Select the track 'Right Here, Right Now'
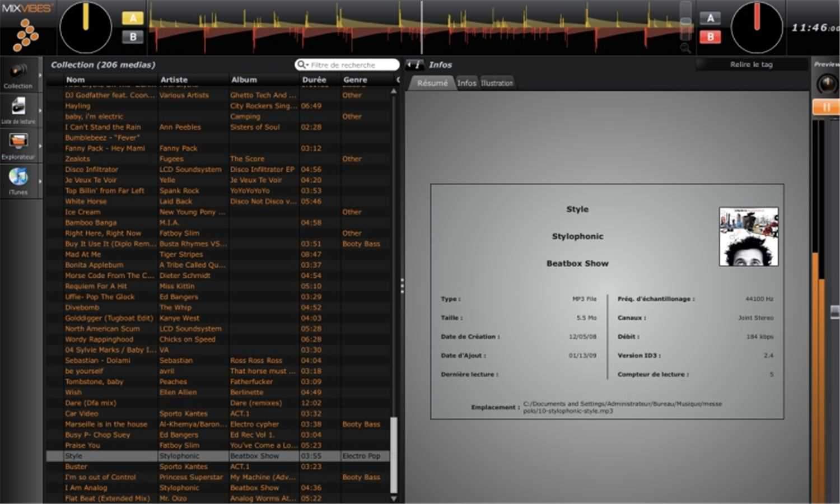 tap(218, 233)
